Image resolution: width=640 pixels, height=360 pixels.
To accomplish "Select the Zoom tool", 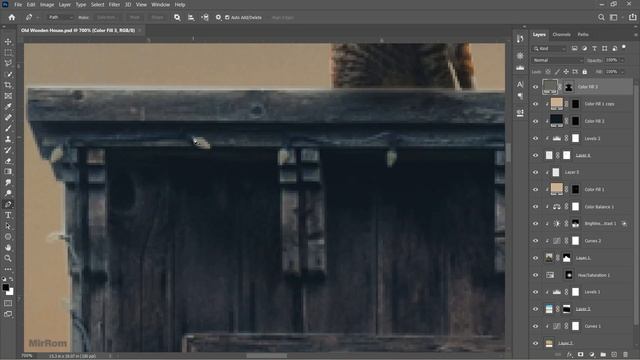I will 8,258.
